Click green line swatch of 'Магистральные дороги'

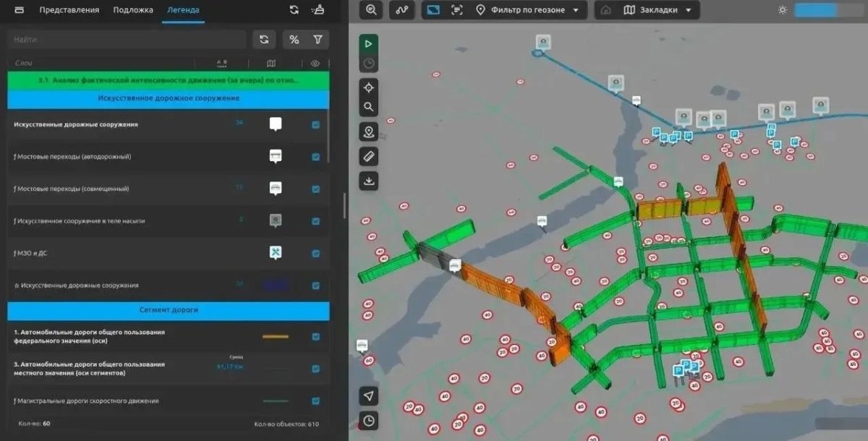point(275,401)
